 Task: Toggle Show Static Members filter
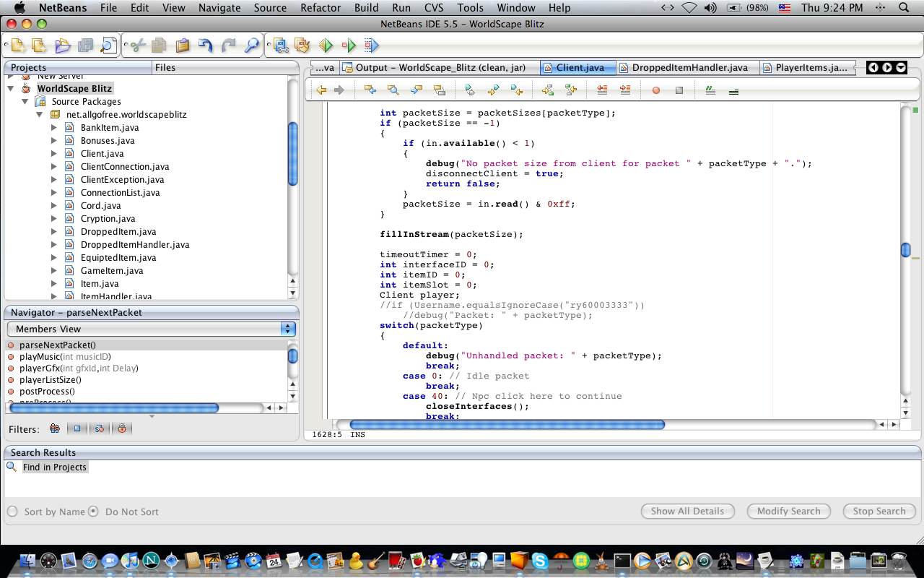(x=100, y=428)
